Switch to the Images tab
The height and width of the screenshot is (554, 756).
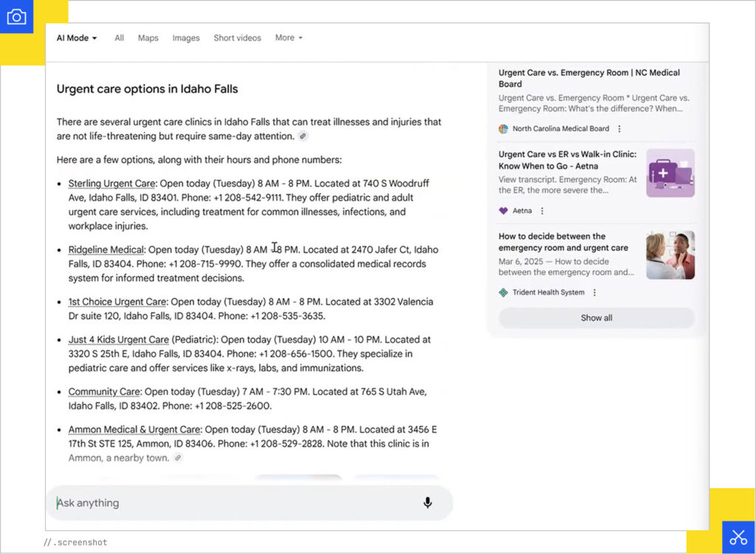point(186,38)
